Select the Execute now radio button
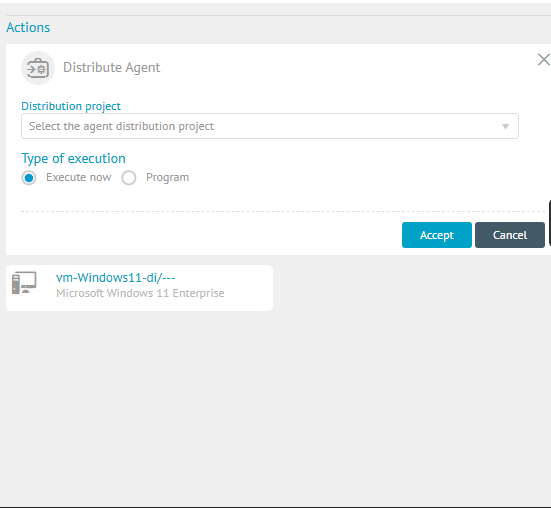Image resolution: width=551 pixels, height=508 pixels. click(29, 178)
